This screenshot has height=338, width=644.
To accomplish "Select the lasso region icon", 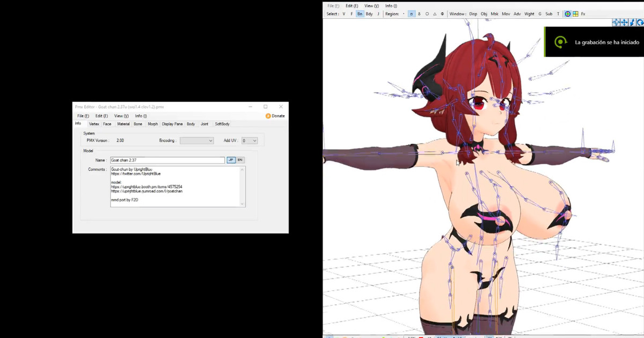I will (419, 14).
